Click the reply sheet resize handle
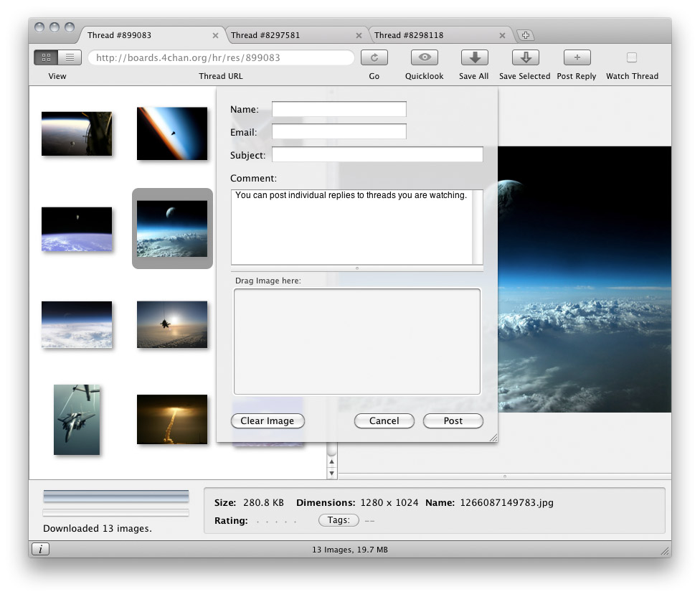The width and height of the screenshot is (700, 597). (493, 438)
